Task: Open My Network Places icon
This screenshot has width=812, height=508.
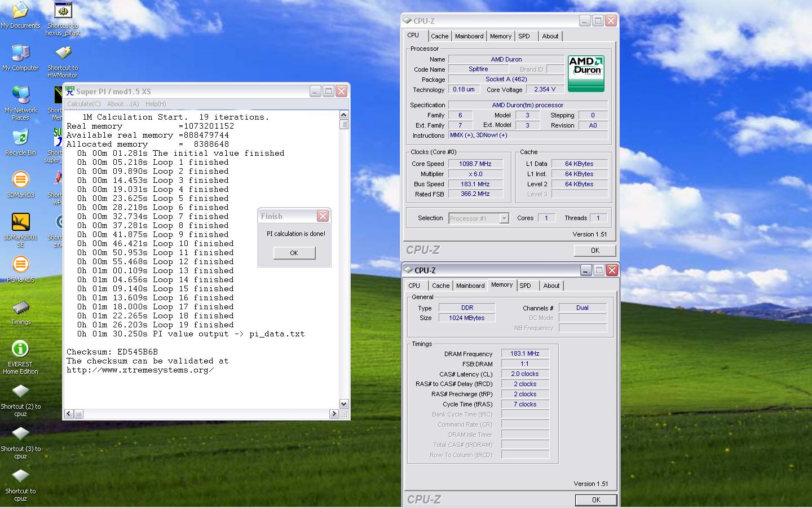Action: point(20,103)
